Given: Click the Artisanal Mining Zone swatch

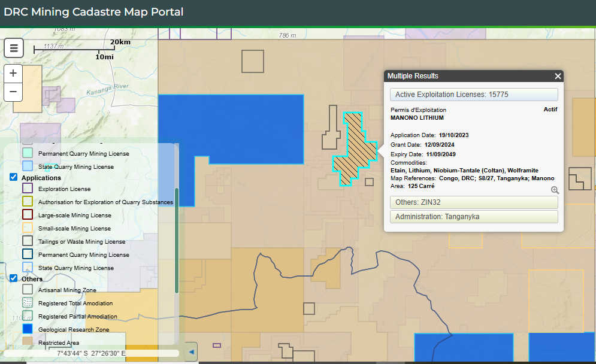Looking at the screenshot, I should click(28, 290).
